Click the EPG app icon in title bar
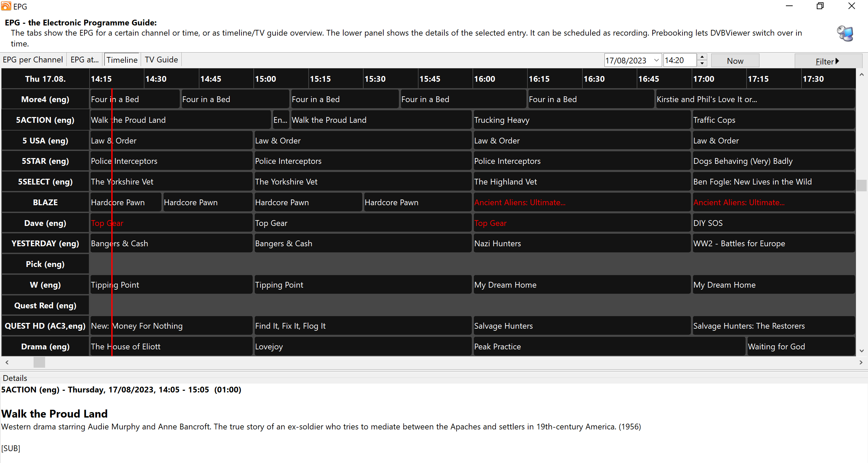 (x=6, y=6)
